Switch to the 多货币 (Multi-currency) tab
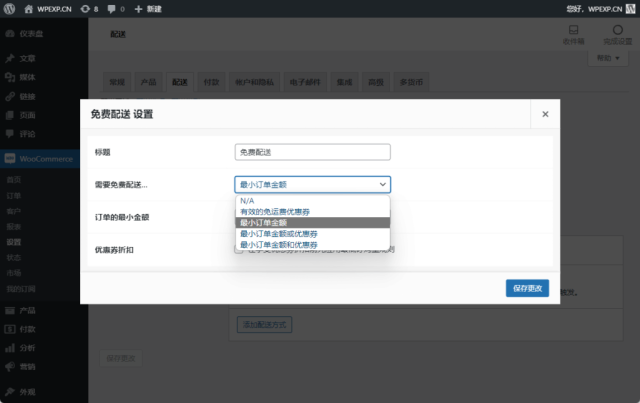The width and height of the screenshot is (640, 403). pyautogui.click(x=411, y=82)
